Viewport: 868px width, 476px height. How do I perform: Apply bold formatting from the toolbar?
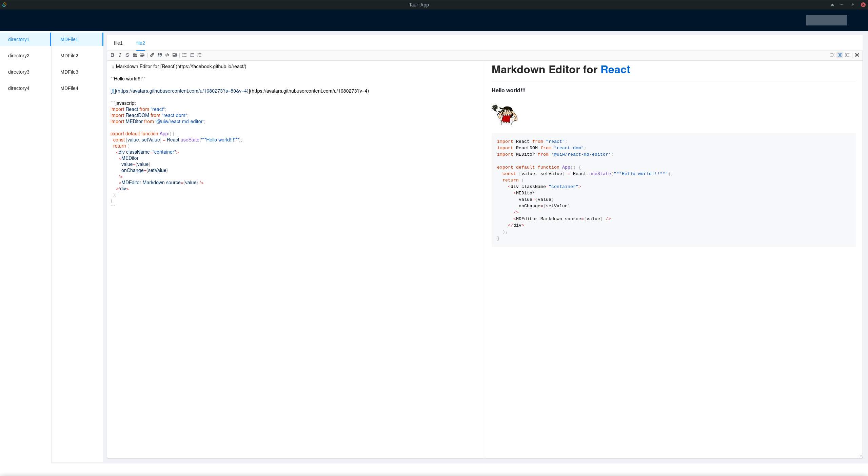(x=113, y=55)
